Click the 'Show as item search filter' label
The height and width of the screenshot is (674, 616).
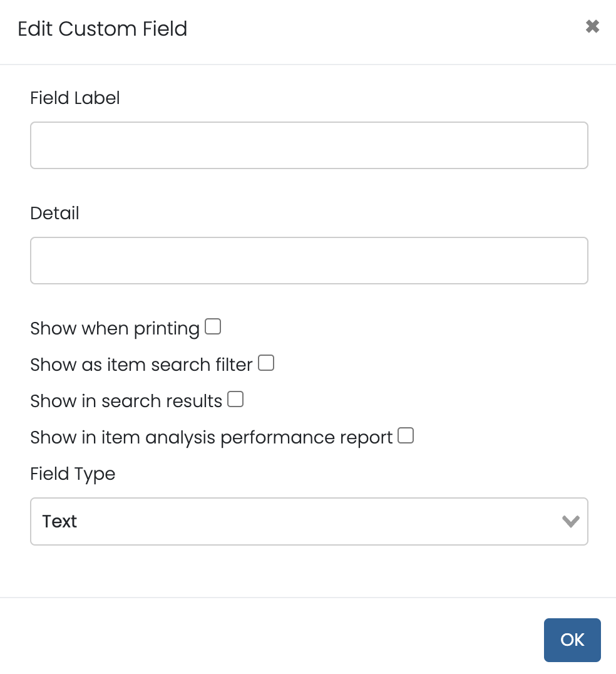pyautogui.click(x=141, y=365)
